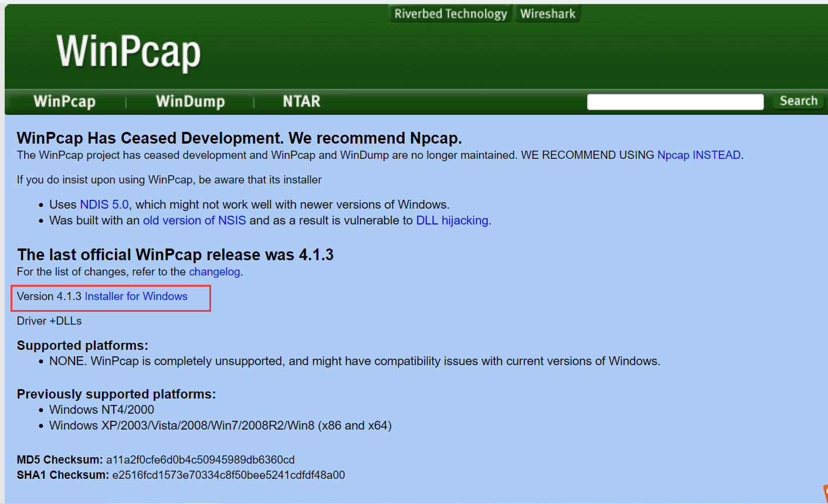This screenshot has width=828, height=504.
Task: Click the heading 'WinPcap Has Ceased Development'
Action: 239,138
